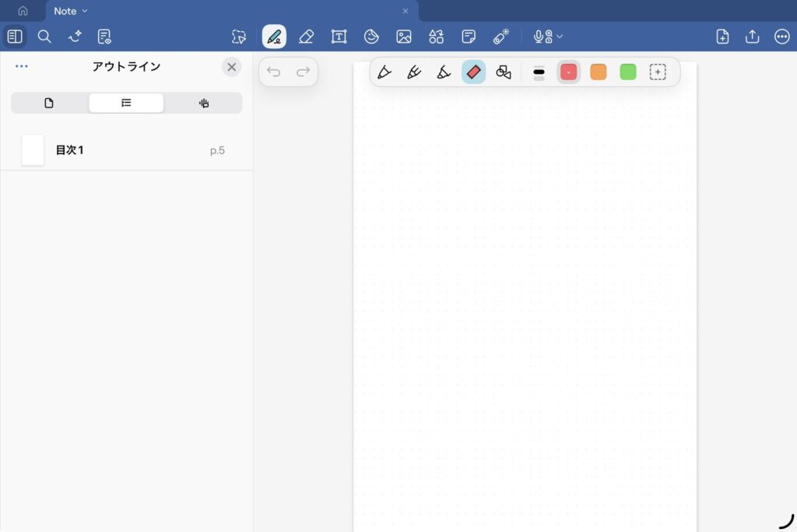The image size is (797, 532).
Task: Expand the Note title dropdown
Action: coord(85,11)
